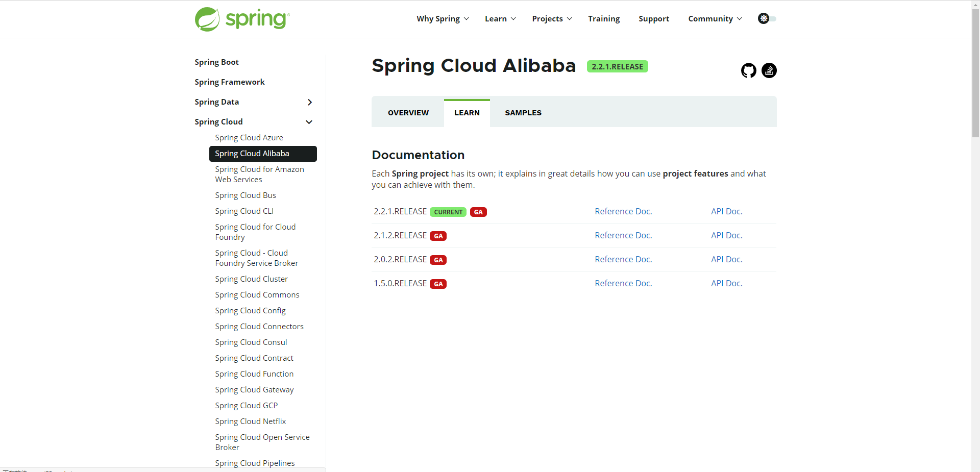
Task: Click the Spring logo in the header
Action: click(x=241, y=19)
